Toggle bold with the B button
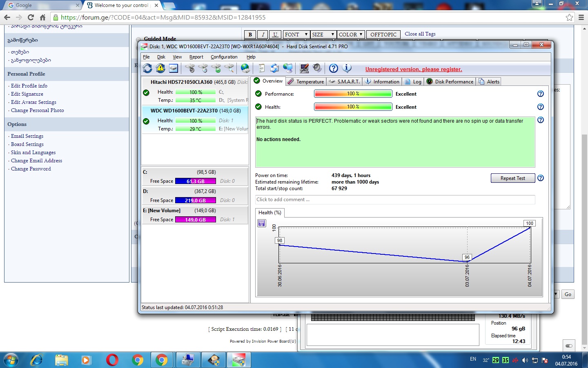This screenshot has width=588, height=368. pos(250,35)
